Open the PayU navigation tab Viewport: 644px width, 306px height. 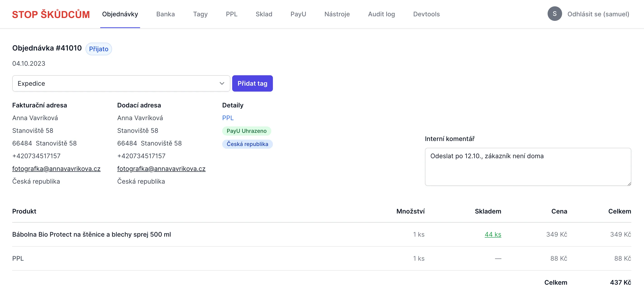(x=298, y=14)
